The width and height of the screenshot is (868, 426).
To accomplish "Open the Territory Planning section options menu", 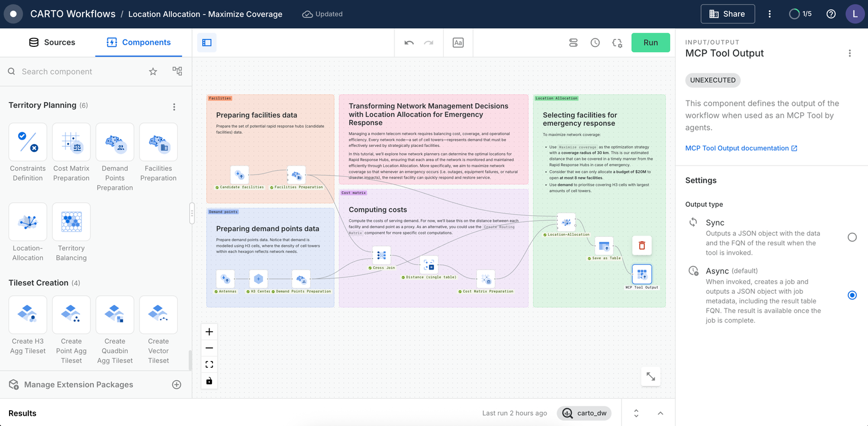I will (x=174, y=106).
